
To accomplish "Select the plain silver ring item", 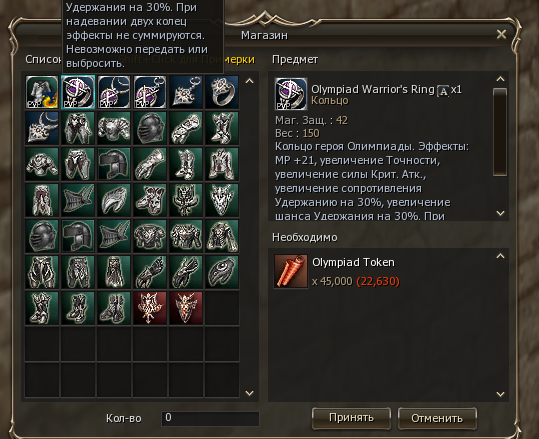I will point(222,92).
